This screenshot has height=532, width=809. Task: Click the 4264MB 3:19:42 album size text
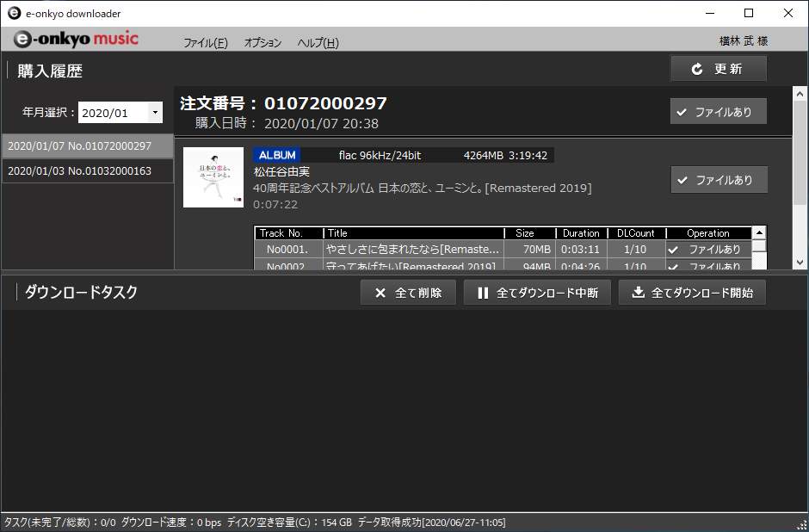pos(505,155)
